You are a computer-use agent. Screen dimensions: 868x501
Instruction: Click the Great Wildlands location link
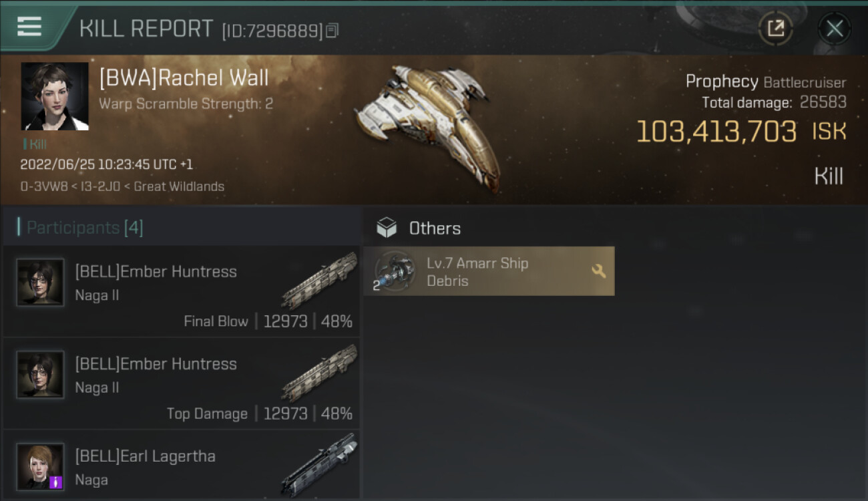tap(179, 186)
